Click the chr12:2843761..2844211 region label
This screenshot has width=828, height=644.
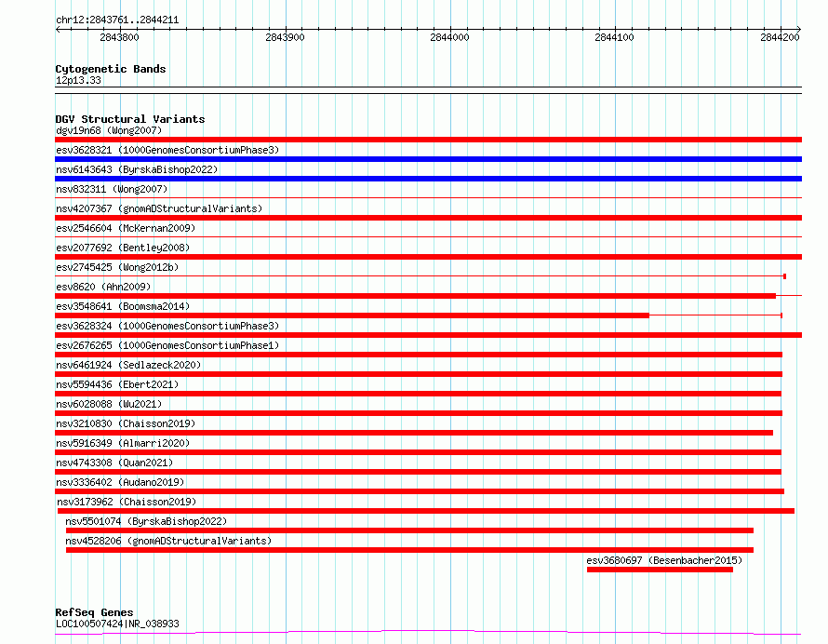pos(117,20)
